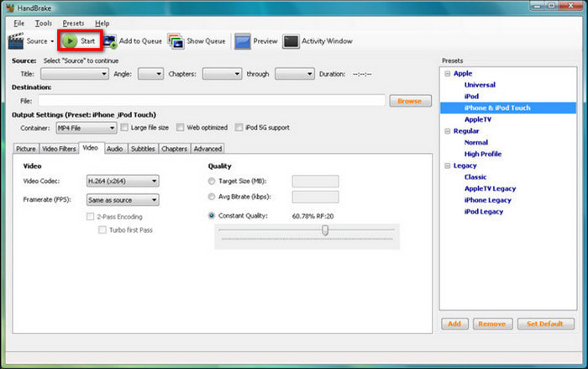Click the Browse button
Image resolution: width=588 pixels, height=369 pixels.
(410, 101)
